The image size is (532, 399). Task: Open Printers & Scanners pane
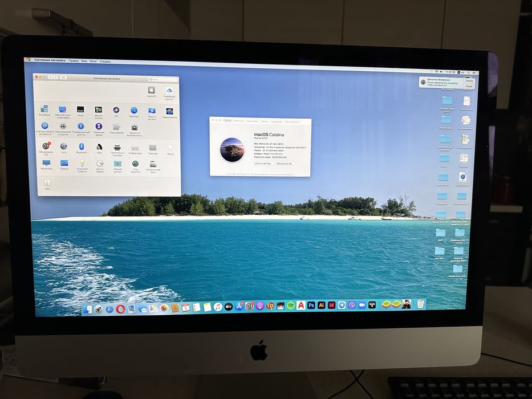pos(117,149)
